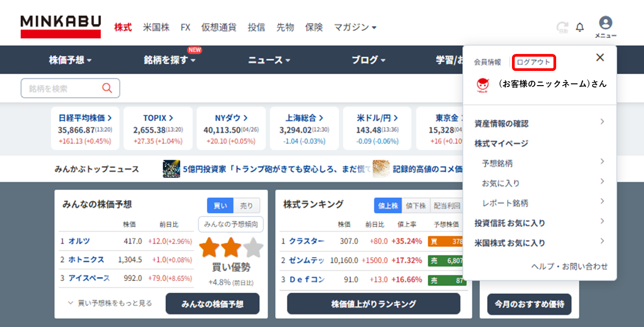Open the 上海総合 index card

coord(304,128)
